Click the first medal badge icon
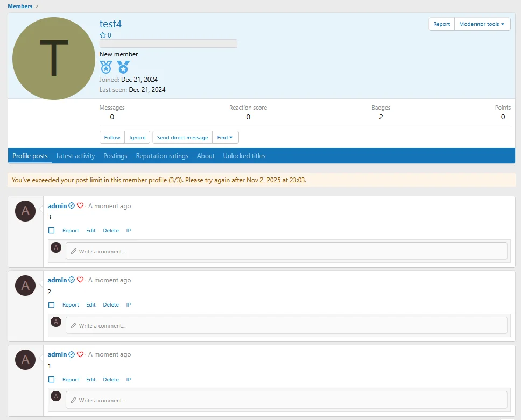The height and width of the screenshot is (420, 521). [x=106, y=67]
